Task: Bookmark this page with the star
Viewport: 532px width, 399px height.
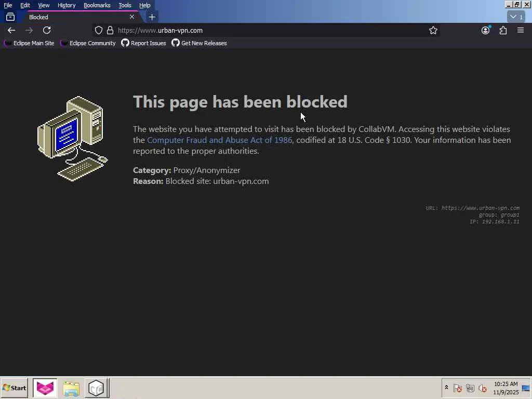Action: click(x=433, y=30)
